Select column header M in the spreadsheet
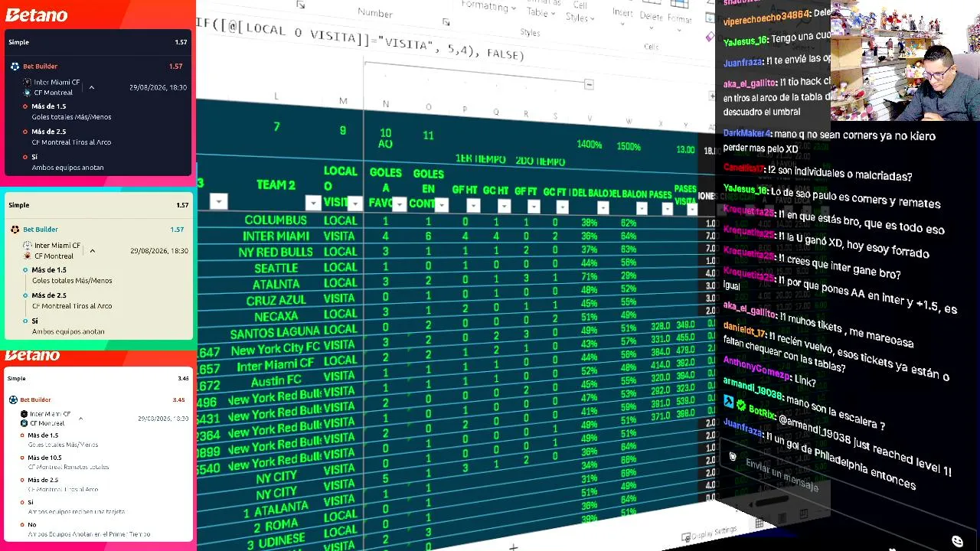Screen dimensions: 980x551 click(x=342, y=100)
